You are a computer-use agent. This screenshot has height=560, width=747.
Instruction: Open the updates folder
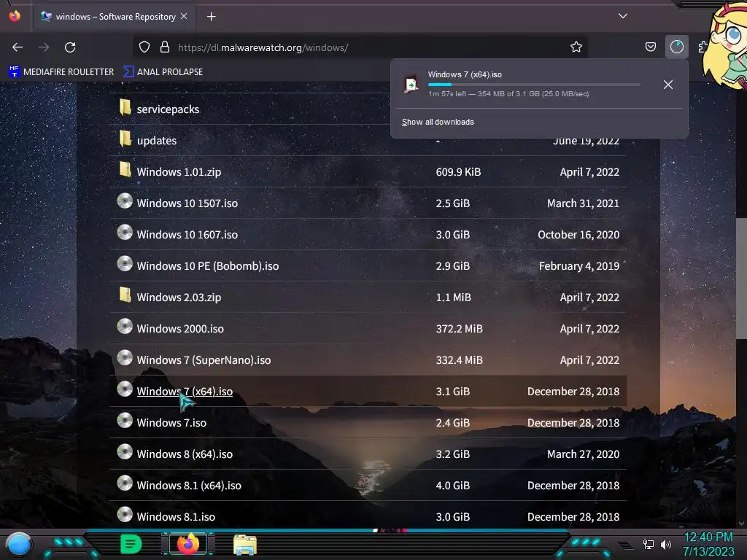[x=157, y=141]
